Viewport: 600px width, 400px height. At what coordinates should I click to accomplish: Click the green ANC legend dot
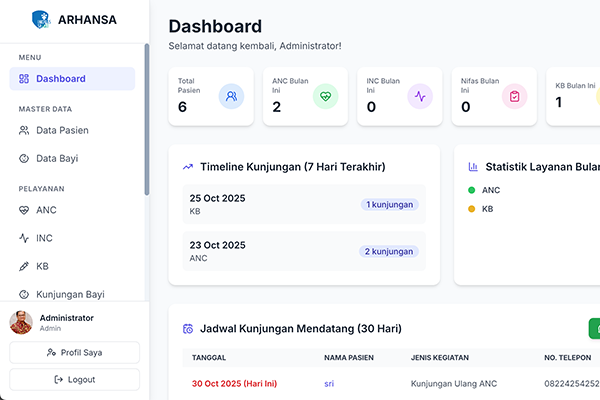coord(471,190)
